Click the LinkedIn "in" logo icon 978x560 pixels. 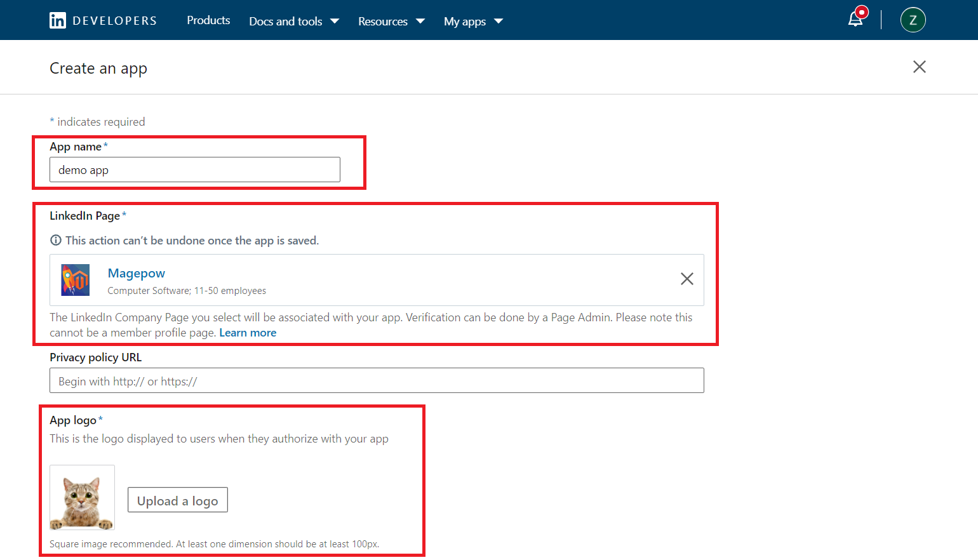[x=58, y=20]
